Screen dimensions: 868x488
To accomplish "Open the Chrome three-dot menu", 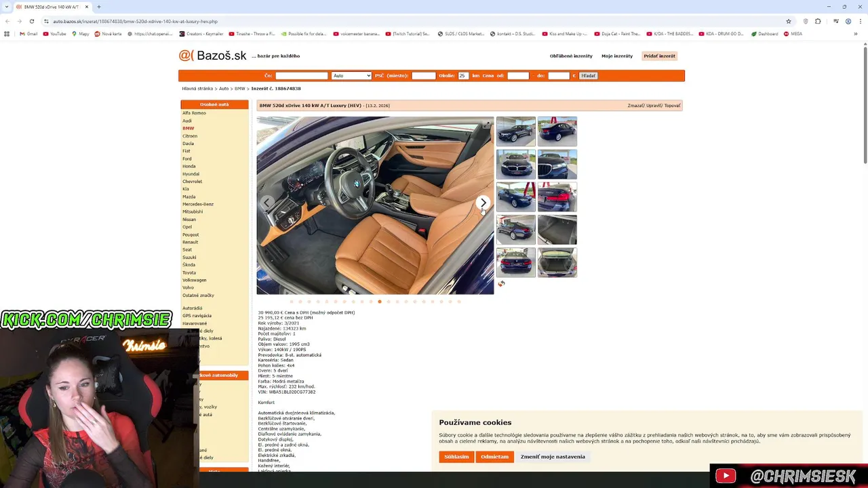I will [859, 21].
